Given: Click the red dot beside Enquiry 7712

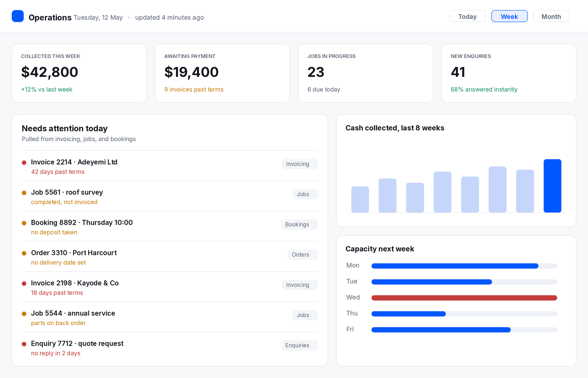Looking at the screenshot, I should 24,344.
